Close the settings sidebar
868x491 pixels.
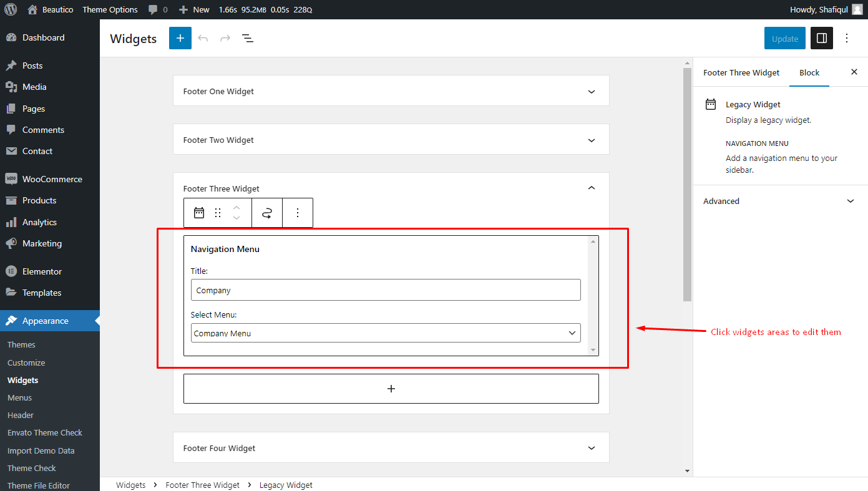(854, 72)
